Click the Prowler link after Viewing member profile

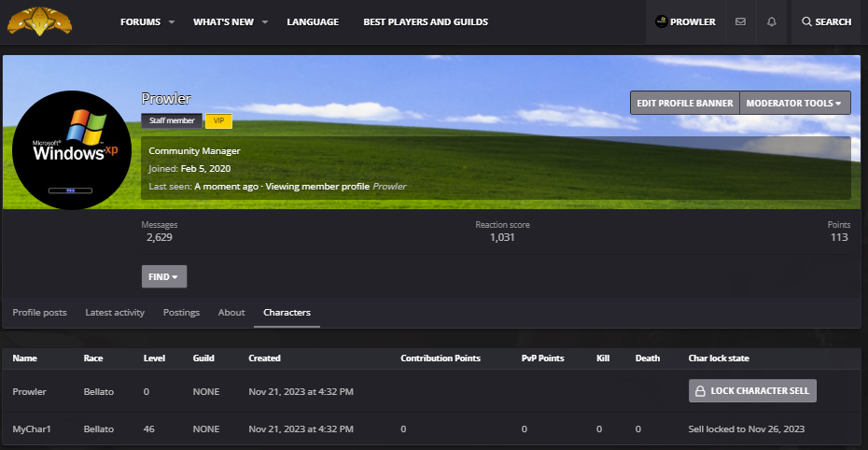point(389,187)
